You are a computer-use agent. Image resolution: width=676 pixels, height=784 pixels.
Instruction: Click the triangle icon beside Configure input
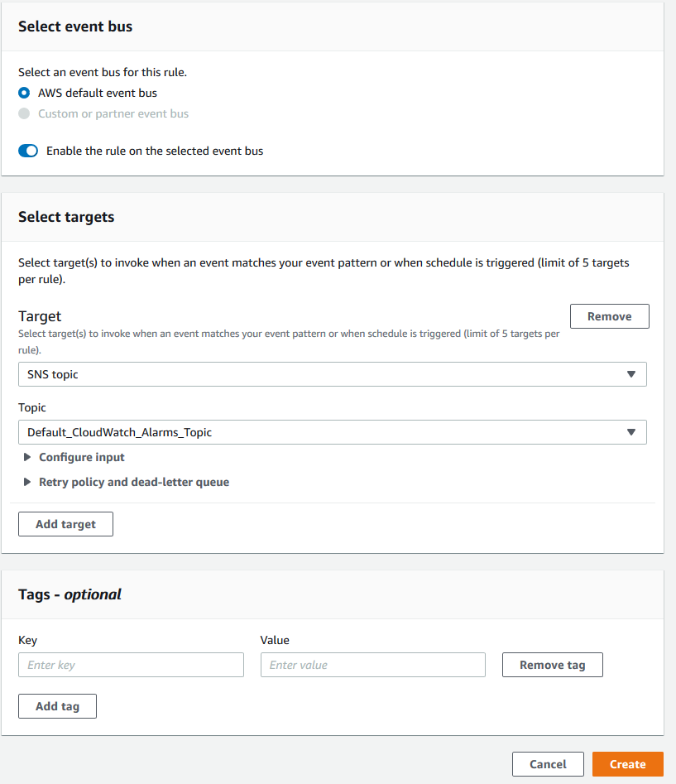[x=27, y=457]
